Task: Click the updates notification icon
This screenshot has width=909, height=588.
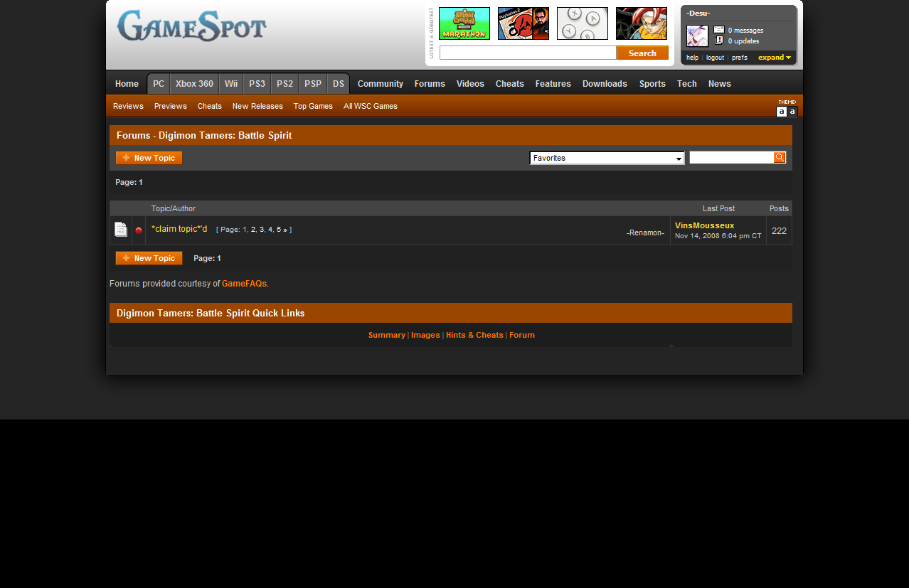Action: 719,40
